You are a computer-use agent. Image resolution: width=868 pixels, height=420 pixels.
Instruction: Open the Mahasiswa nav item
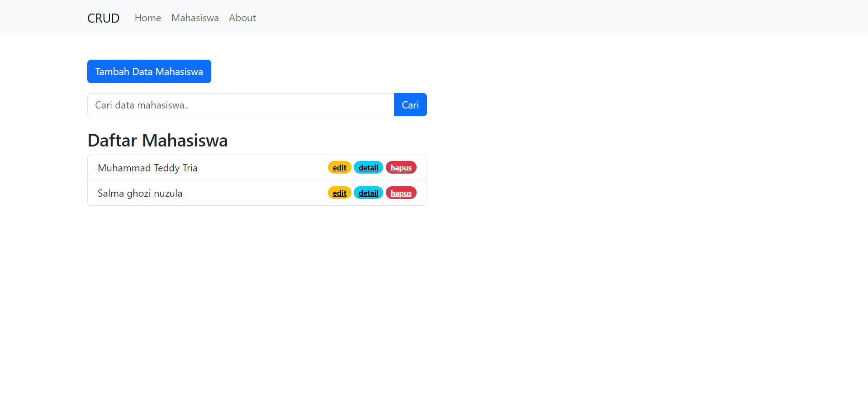click(x=195, y=18)
